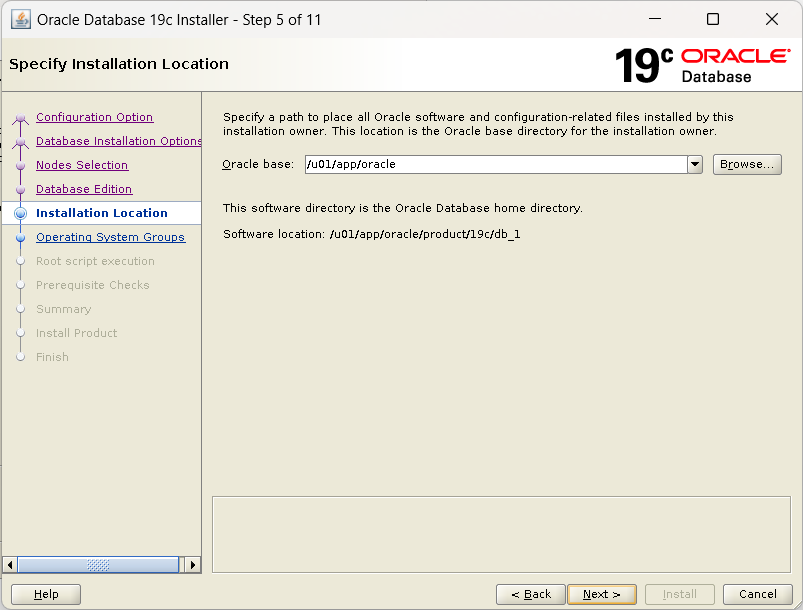Screen dimensions: 803x610
Task: Click the < Back button
Action: tap(531, 594)
